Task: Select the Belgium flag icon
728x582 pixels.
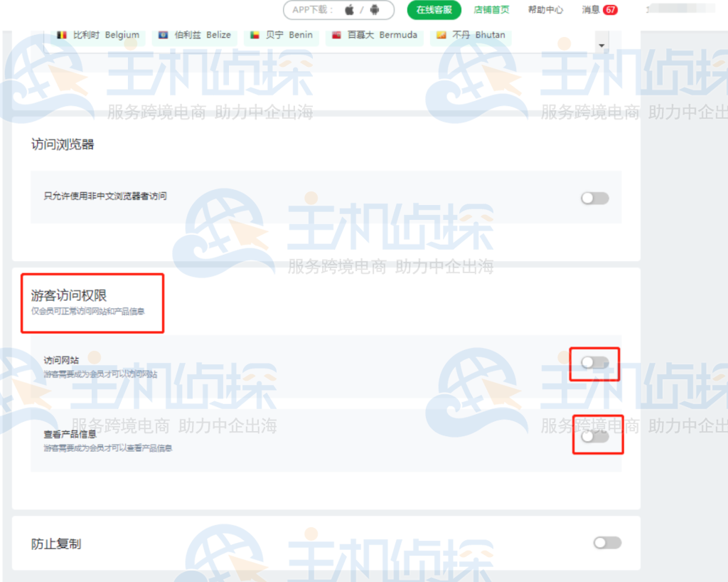Action: coord(63,34)
